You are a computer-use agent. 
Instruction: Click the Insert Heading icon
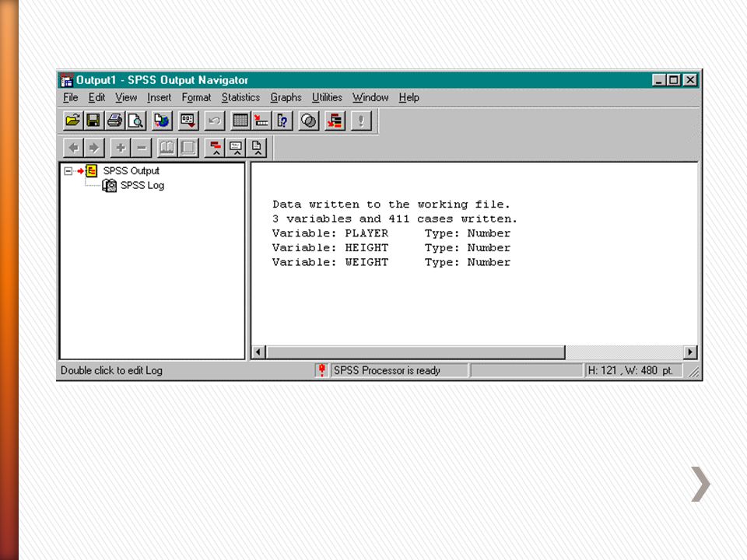[x=216, y=148]
